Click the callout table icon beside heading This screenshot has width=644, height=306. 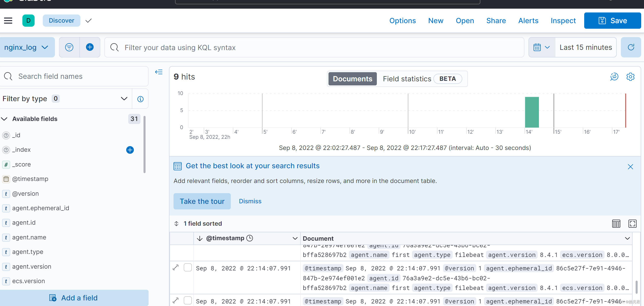178,166
